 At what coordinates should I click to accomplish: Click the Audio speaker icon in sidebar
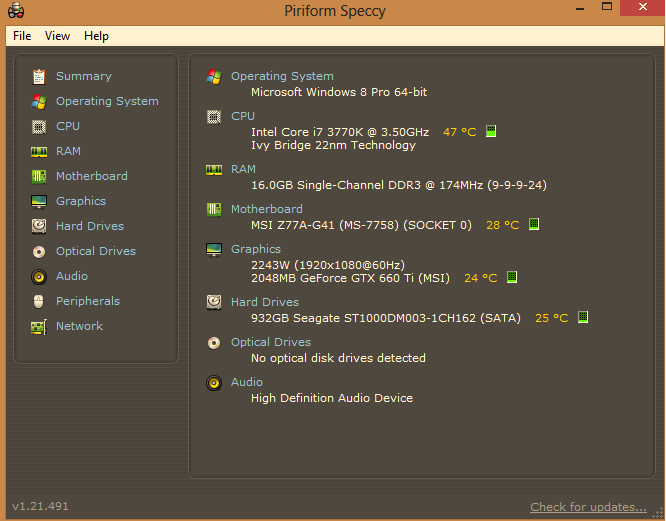39,277
